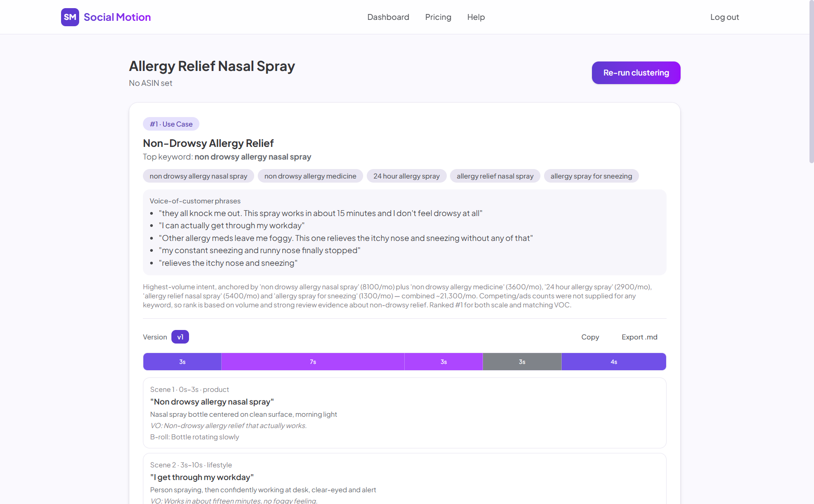Click the 'allergy spray for sneezing' chip
The width and height of the screenshot is (814, 504).
[x=592, y=176]
